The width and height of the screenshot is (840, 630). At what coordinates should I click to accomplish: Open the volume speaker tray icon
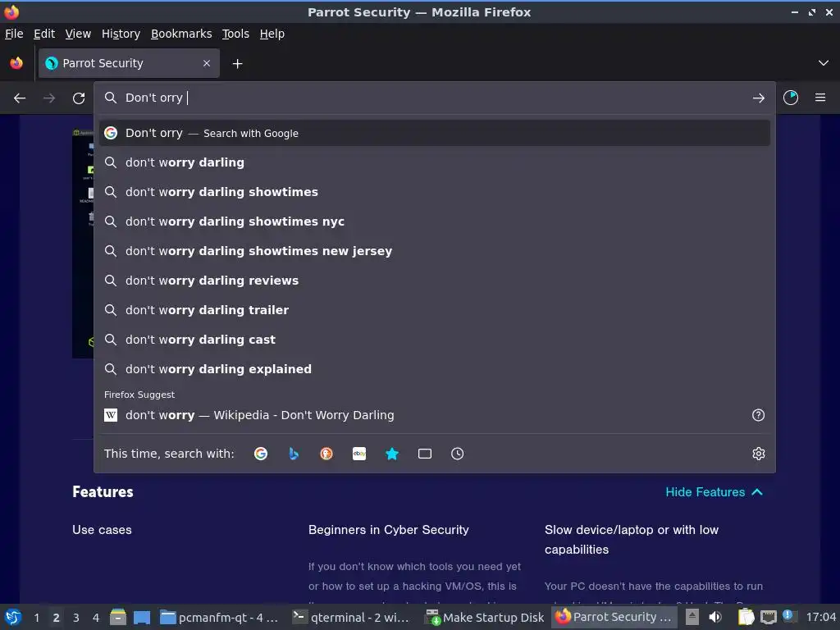(715, 617)
